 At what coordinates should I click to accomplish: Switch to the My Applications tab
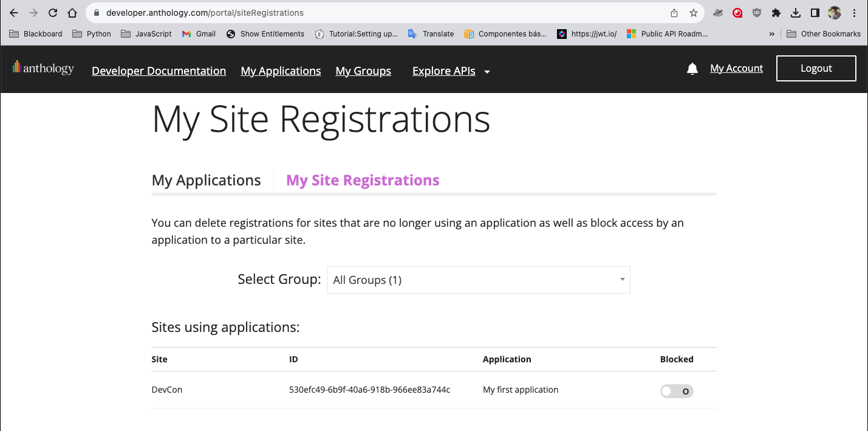click(x=207, y=181)
